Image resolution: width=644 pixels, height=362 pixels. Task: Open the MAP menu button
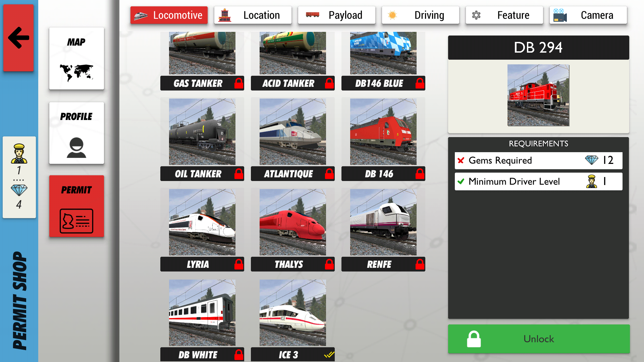(x=76, y=58)
